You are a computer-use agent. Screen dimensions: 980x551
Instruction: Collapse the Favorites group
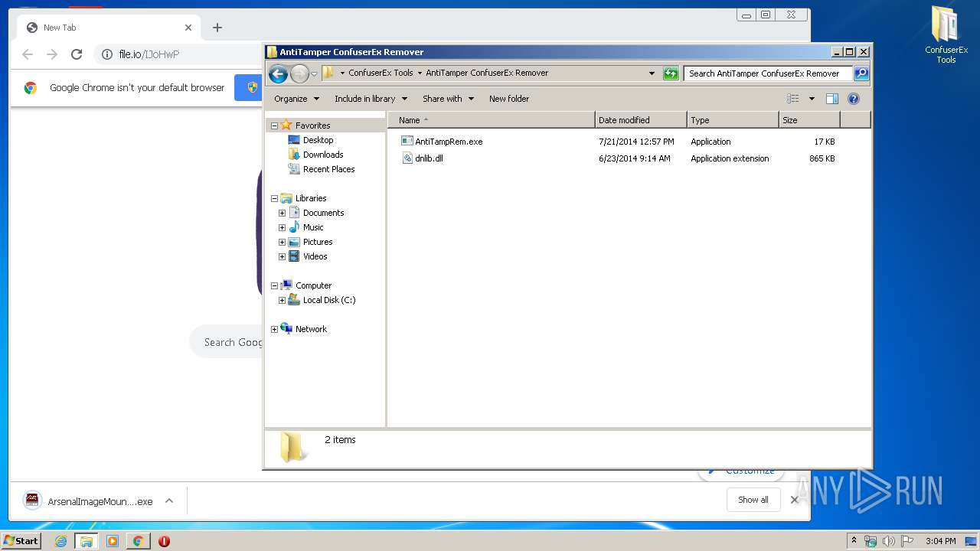274,126
